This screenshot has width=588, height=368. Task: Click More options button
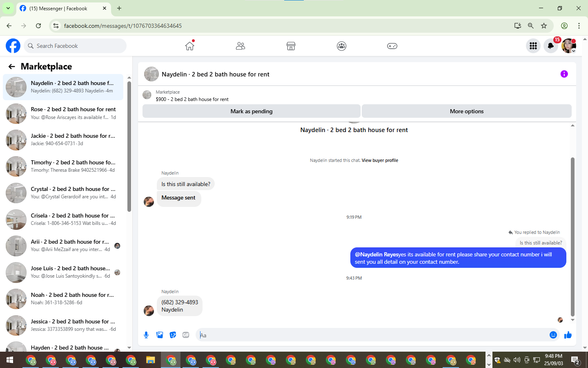pos(467,111)
